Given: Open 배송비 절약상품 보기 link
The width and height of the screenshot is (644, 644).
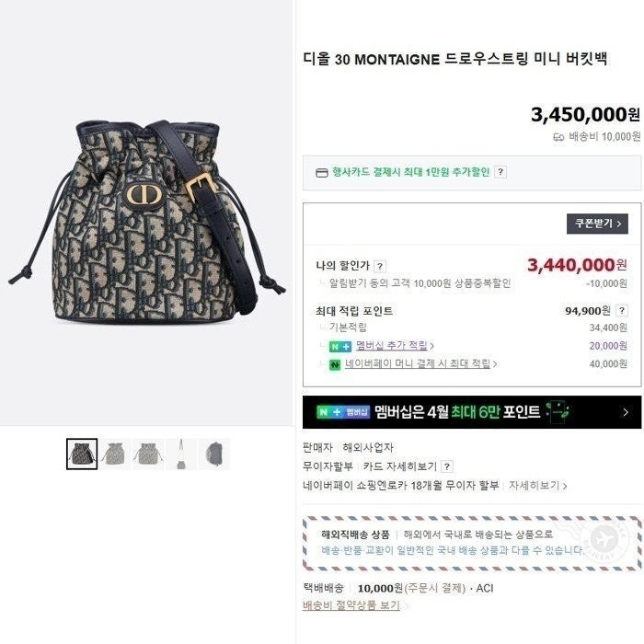Looking at the screenshot, I should point(351,605).
